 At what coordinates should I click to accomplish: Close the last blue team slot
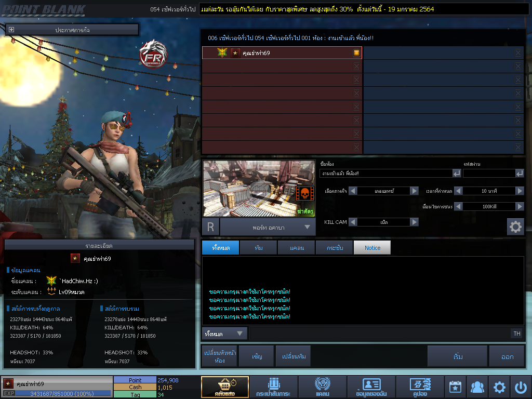(x=518, y=147)
